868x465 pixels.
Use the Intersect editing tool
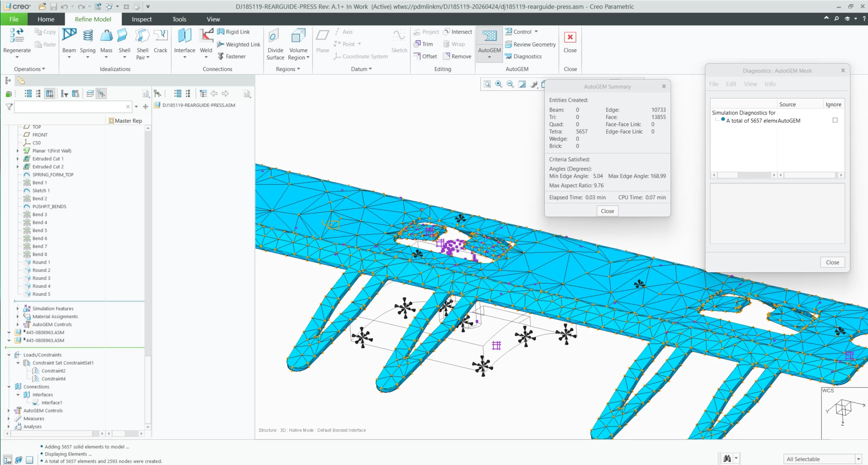click(x=457, y=32)
